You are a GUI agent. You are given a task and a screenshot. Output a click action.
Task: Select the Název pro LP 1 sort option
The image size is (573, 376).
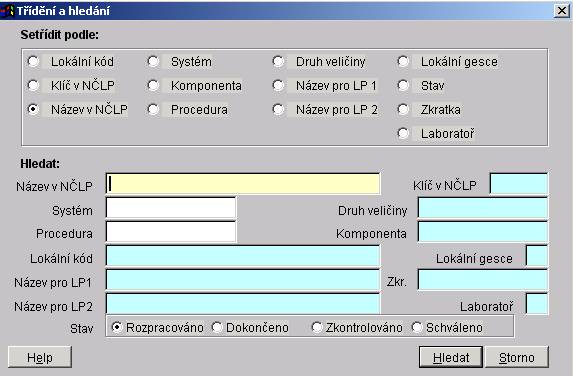[278, 86]
